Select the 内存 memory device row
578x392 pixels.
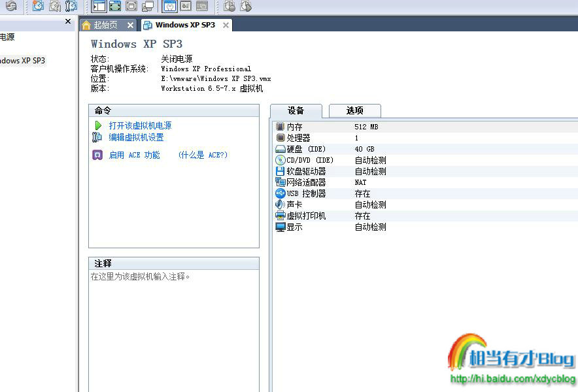coord(426,127)
